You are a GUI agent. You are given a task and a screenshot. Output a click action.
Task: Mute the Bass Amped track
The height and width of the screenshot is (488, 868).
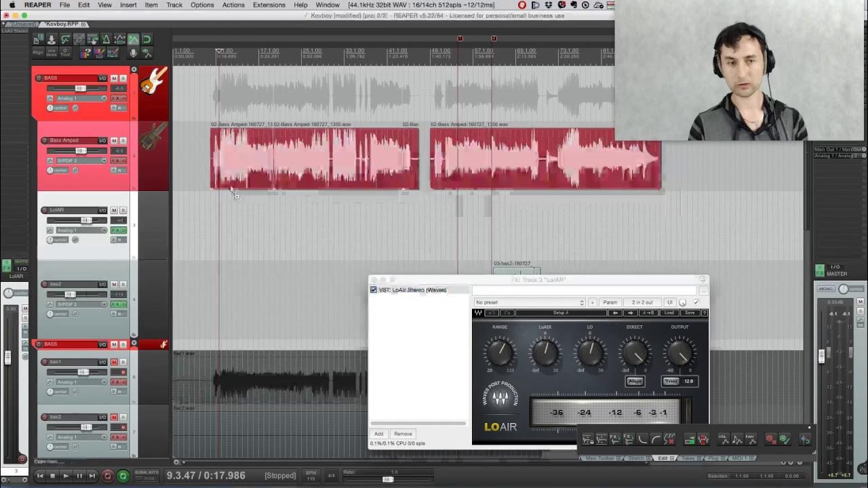(114, 140)
